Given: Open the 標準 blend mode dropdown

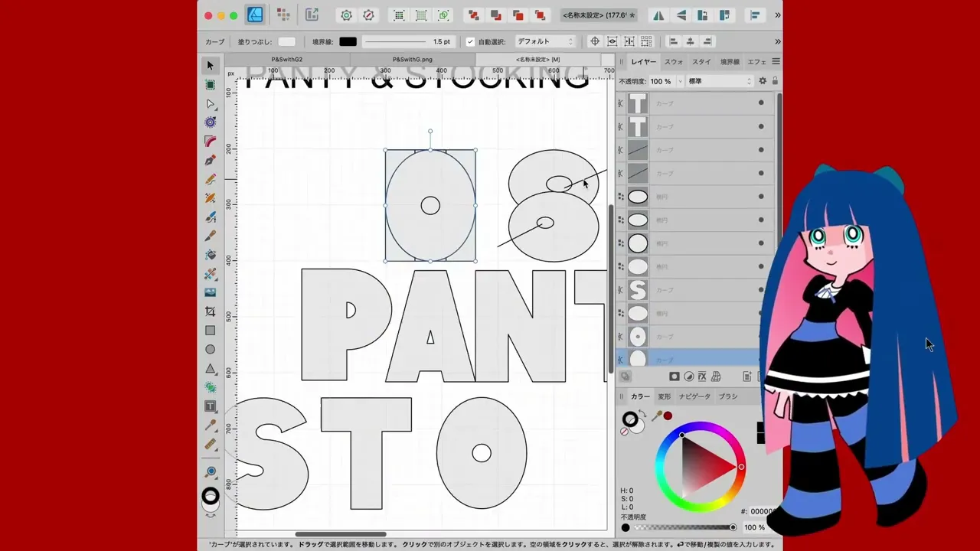Looking at the screenshot, I should pyautogui.click(x=719, y=81).
